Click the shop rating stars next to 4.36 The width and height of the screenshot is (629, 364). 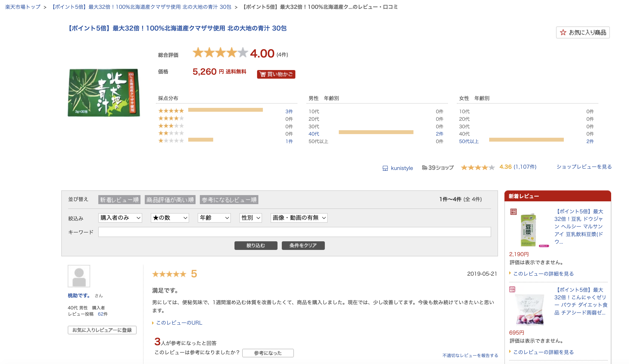(x=478, y=167)
